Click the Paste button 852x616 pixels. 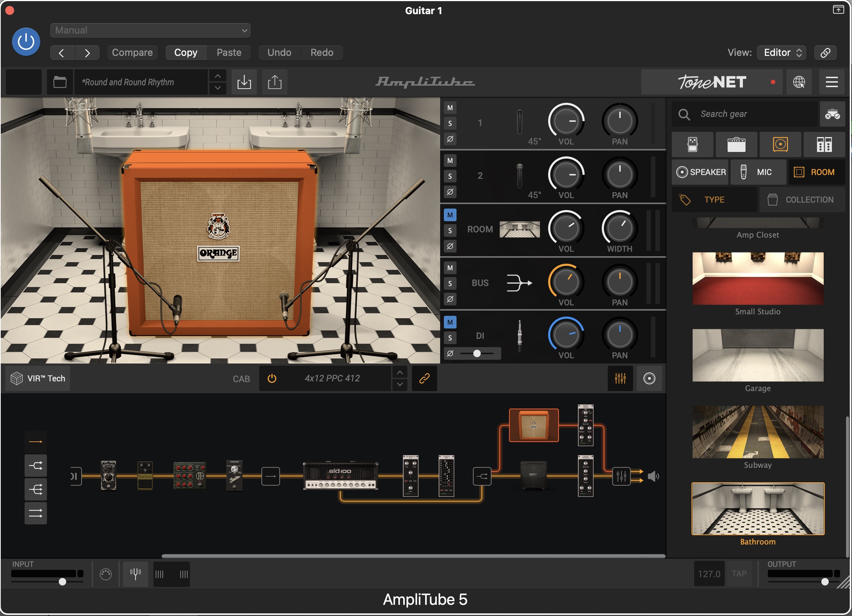[229, 53]
